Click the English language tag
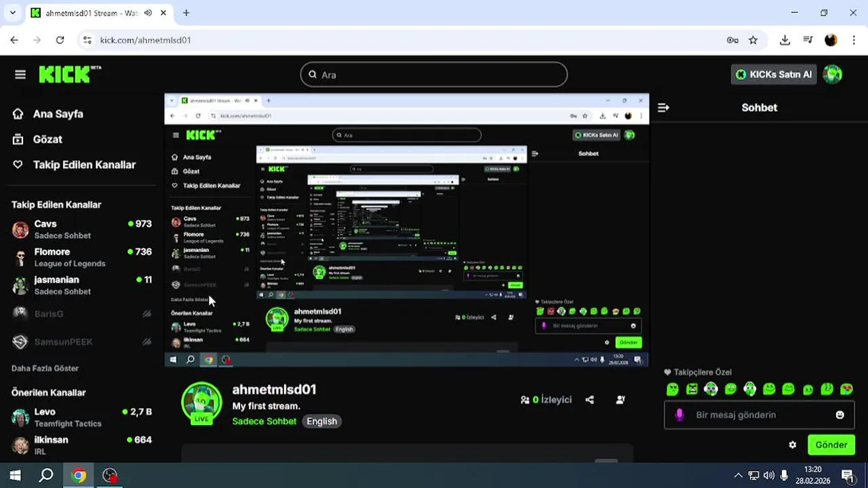Screen dimensions: 868x488 click(x=321, y=421)
